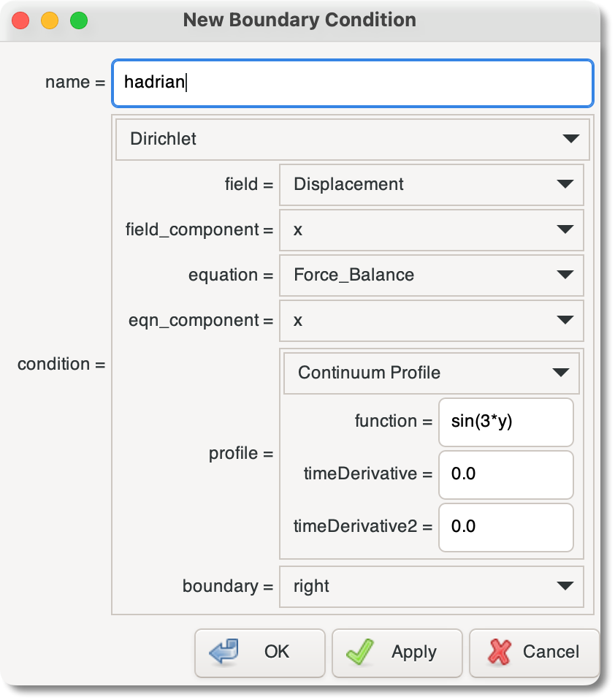Open the boundary dropdown showing right

click(431, 586)
